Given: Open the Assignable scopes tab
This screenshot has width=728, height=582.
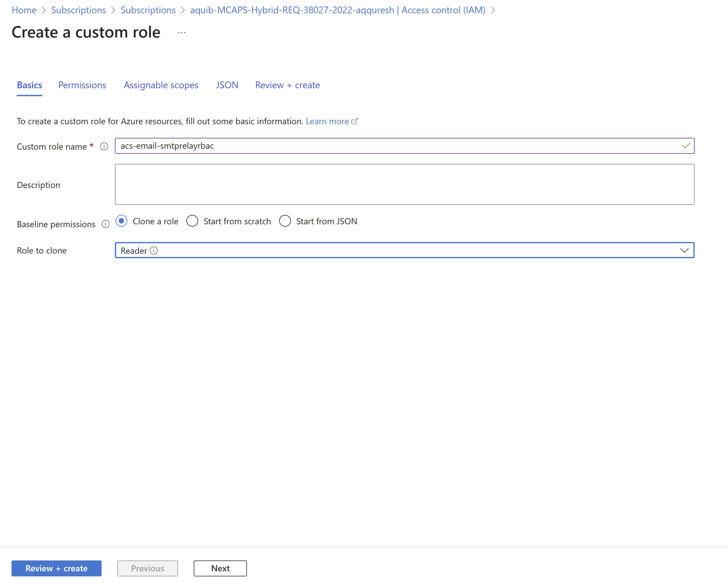Looking at the screenshot, I should pyautogui.click(x=161, y=85).
